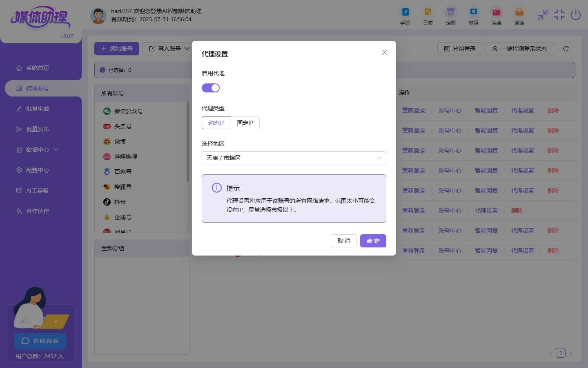The height and width of the screenshot is (368, 588).
Task: Open the 教程 tutorial icon
Action: (x=474, y=12)
